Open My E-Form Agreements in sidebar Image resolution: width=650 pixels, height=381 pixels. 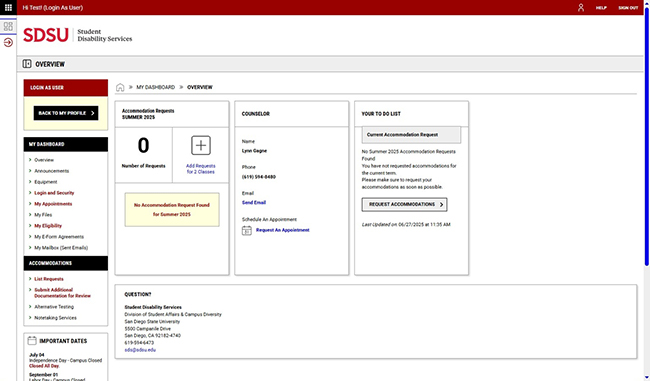[x=59, y=237]
